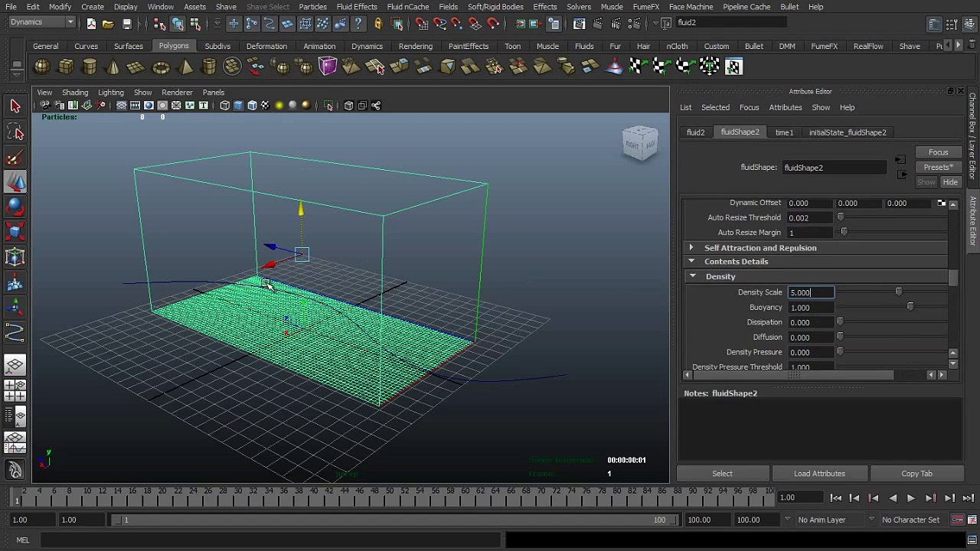Create a polygon torus from the shelf
Screen dimensions: 980x551
[x=161, y=67]
